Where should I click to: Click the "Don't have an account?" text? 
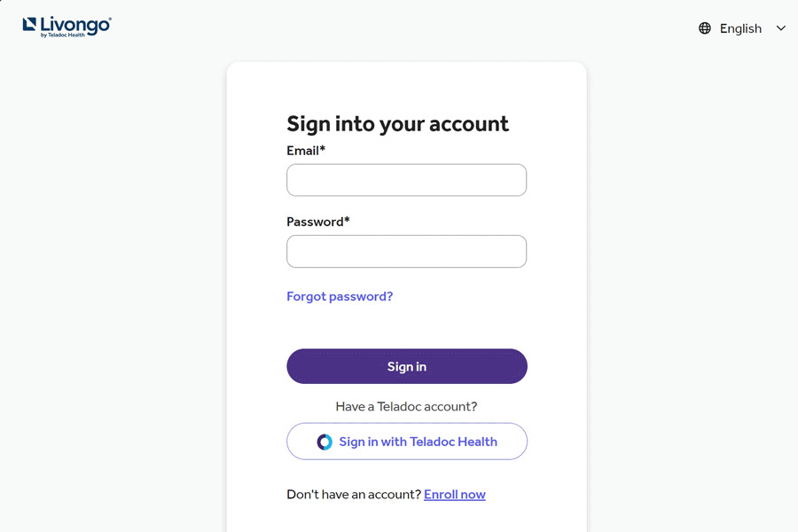pos(353,495)
